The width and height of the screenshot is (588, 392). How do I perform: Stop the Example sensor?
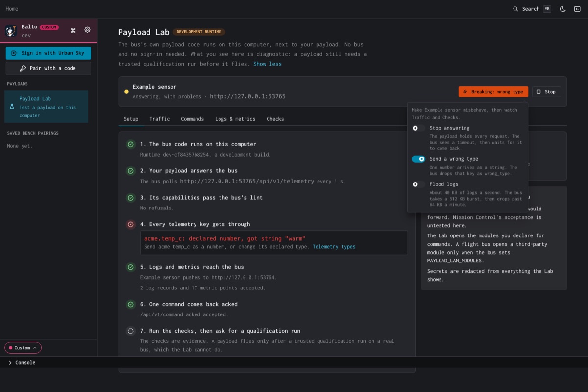pos(546,92)
